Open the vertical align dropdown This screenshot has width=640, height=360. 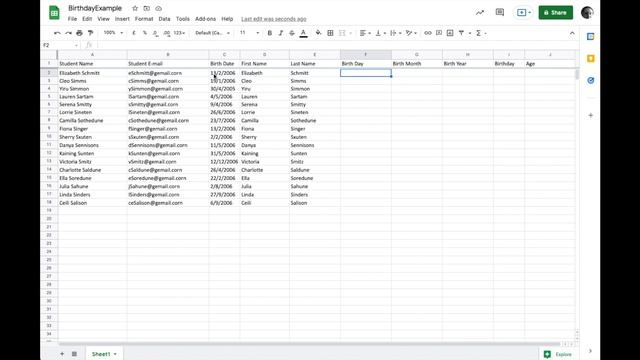pos(380,33)
